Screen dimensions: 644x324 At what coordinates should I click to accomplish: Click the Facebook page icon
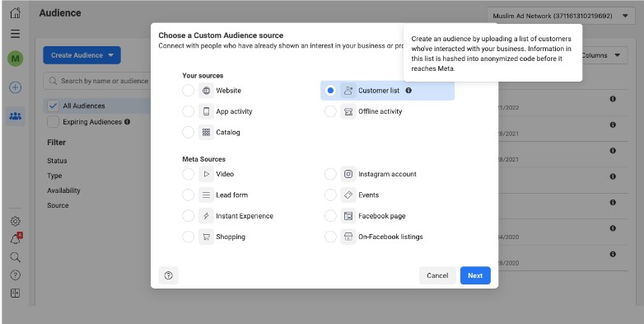tap(348, 216)
